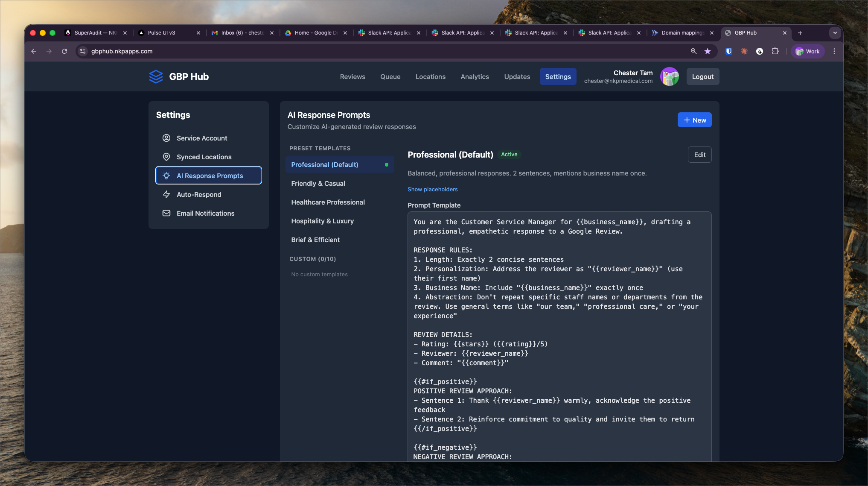The width and height of the screenshot is (868, 486).
Task: Reload the page with refresh icon
Action: coord(64,51)
